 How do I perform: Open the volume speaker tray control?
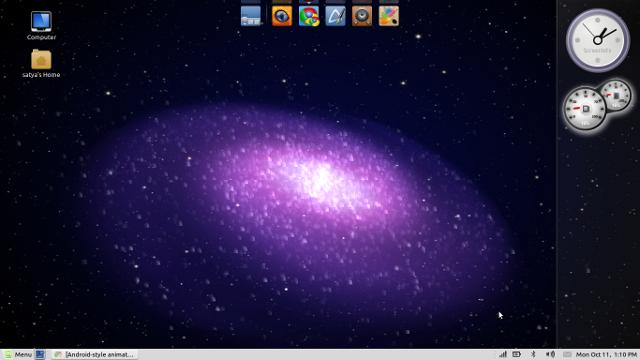coord(550,354)
